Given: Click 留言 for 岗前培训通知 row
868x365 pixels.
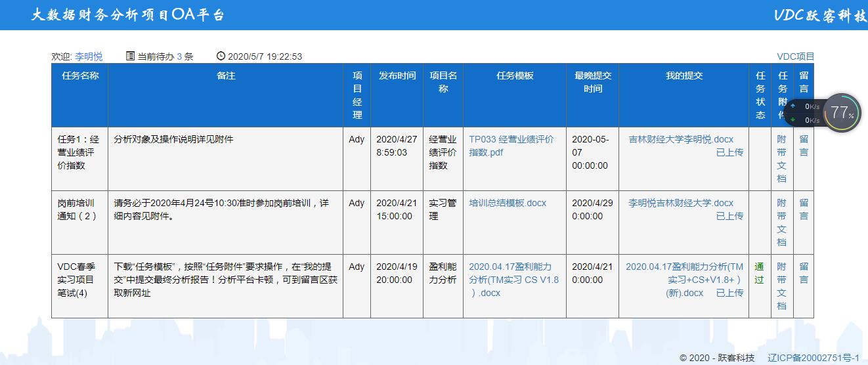Looking at the screenshot, I should pos(804,209).
